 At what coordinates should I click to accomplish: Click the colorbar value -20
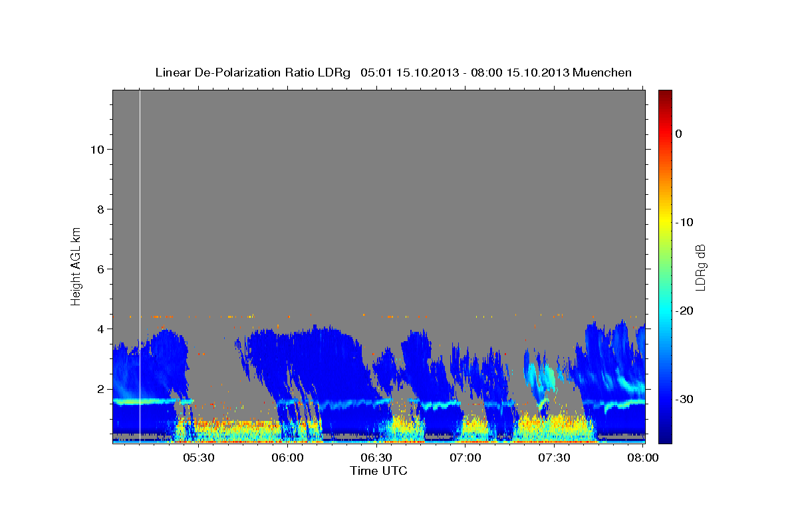point(684,311)
